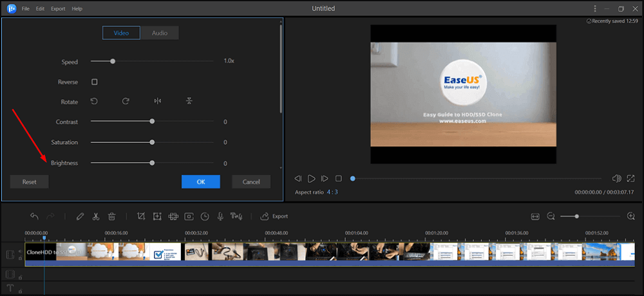Click the undo arrow icon
Image resolution: width=644 pixels, height=296 pixels.
click(x=34, y=217)
